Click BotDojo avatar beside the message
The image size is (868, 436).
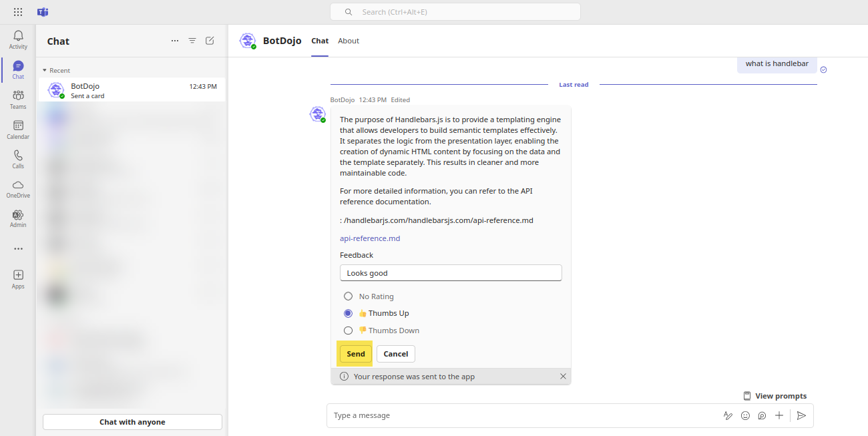click(318, 114)
